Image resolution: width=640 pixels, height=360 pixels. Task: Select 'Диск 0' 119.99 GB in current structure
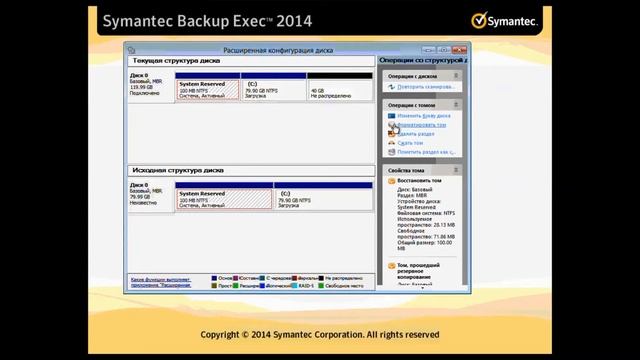tap(151, 84)
